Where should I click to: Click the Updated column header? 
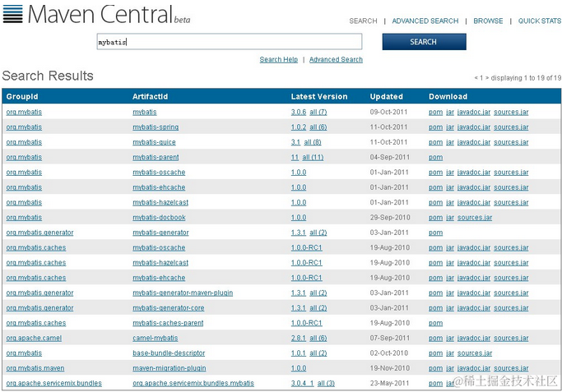387,97
